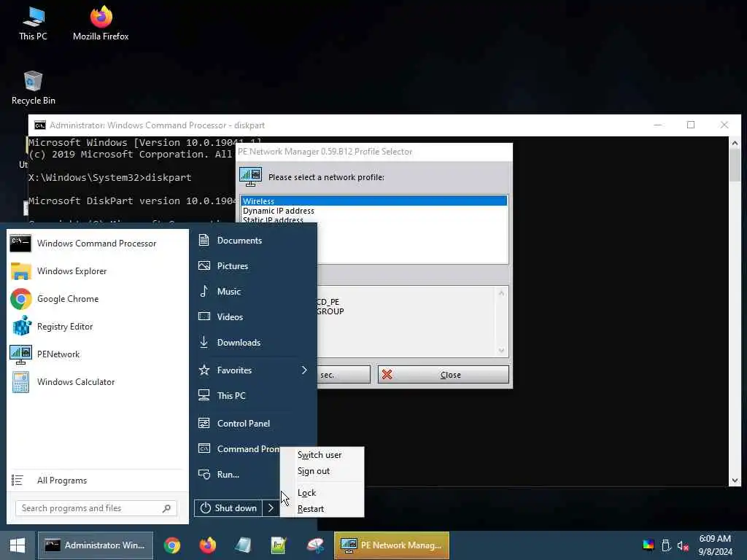Viewport: 747px width, 560px height.
Task: Select the Recycle Bin desktop icon
Action: 34,88
